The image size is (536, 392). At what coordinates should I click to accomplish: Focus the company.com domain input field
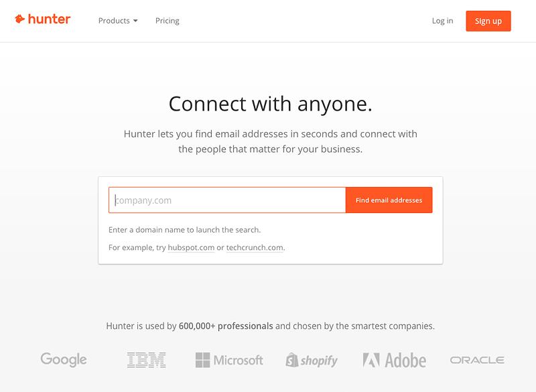coord(228,200)
